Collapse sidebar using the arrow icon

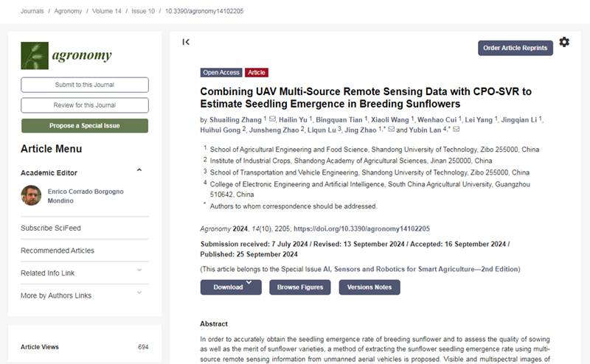[x=186, y=42]
